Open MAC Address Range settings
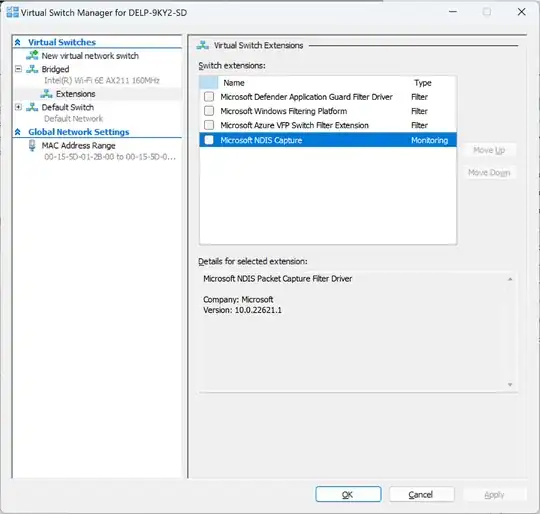The image size is (540, 514). pyautogui.click(x=78, y=146)
